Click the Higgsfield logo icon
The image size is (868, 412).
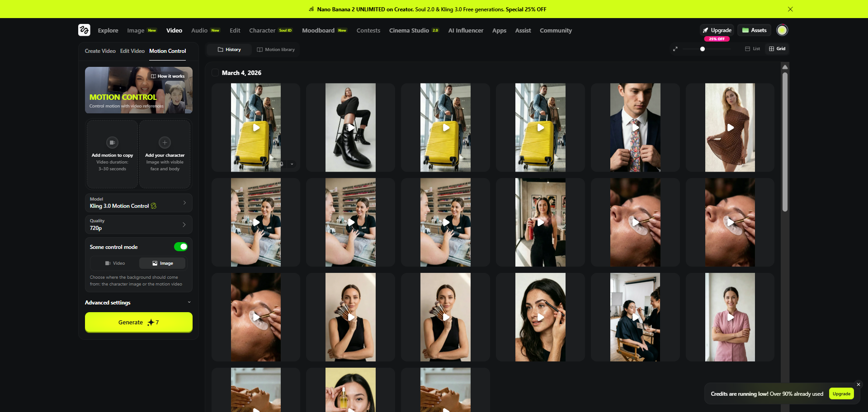(84, 30)
